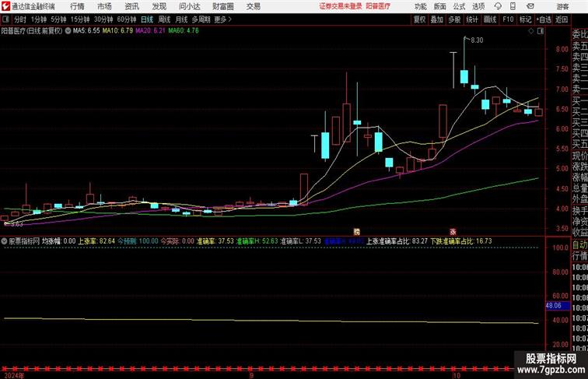This screenshot has height=379, width=588.
Task: Open the 资讯 menu
Action: point(131,6)
